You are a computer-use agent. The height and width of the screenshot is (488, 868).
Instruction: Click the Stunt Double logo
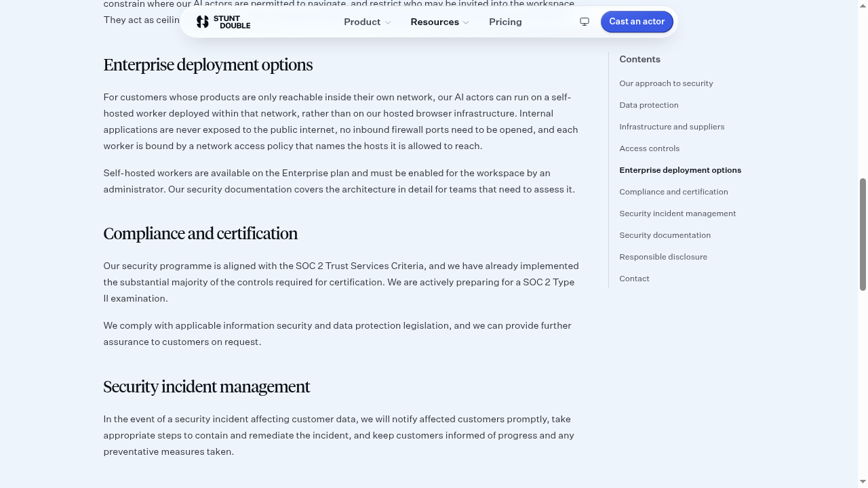(223, 22)
